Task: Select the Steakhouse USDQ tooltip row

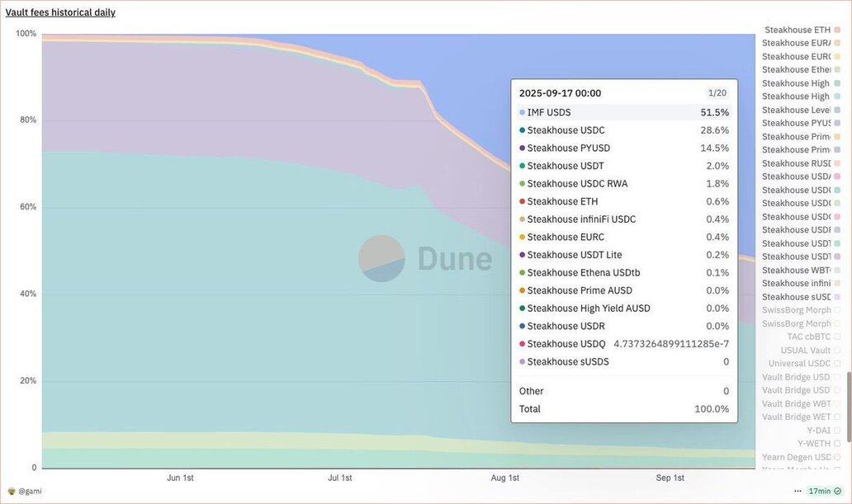Action: (624, 344)
